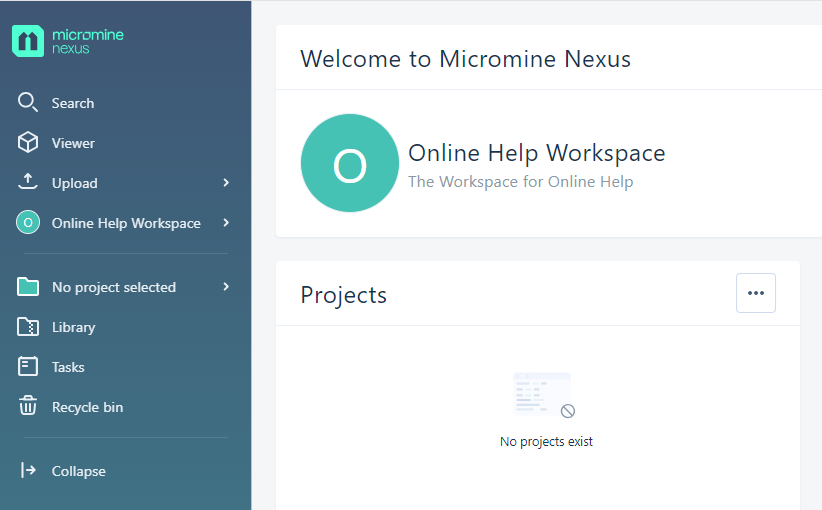
Task: Click the empty projects placeholder icon
Action: click(x=544, y=396)
